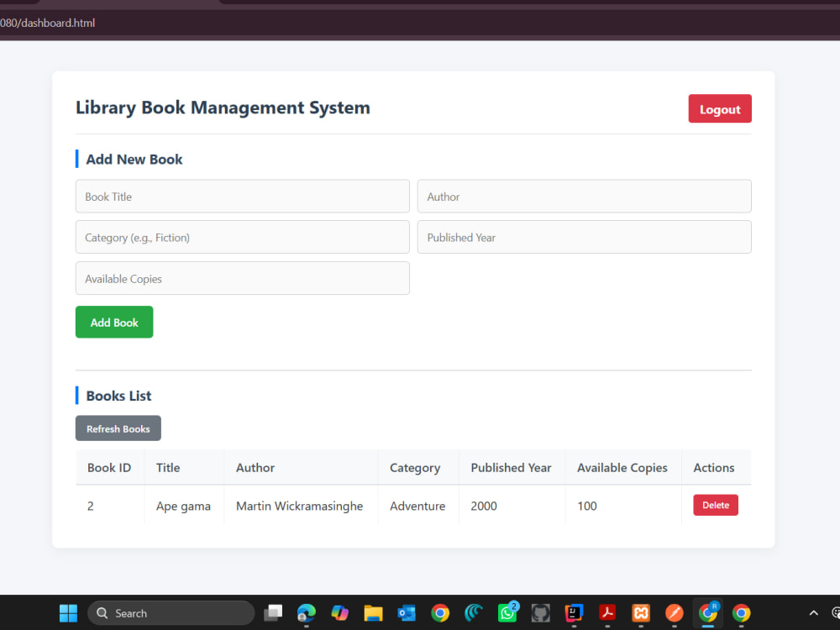The image size is (840, 630).
Task: Select the 'Ape gama' title cell
Action: pyautogui.click(x=183, y=506)
